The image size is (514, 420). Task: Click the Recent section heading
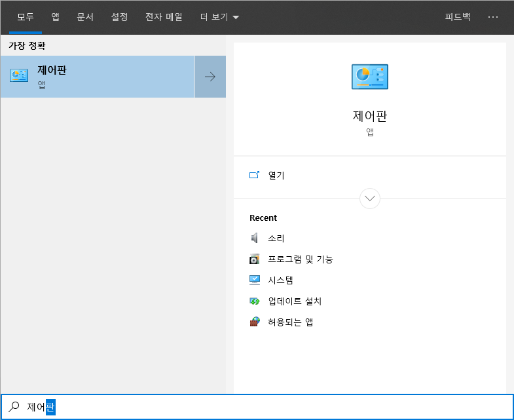coord(263,218)
